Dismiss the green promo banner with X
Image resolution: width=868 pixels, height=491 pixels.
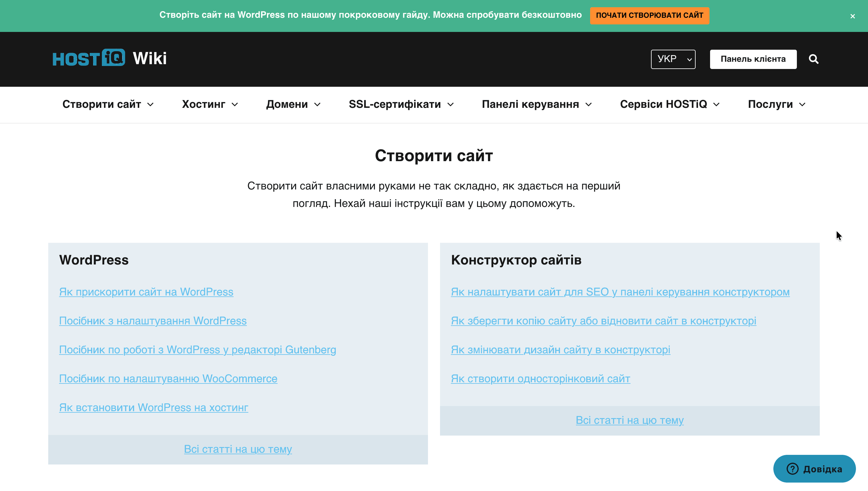(853, 16)
